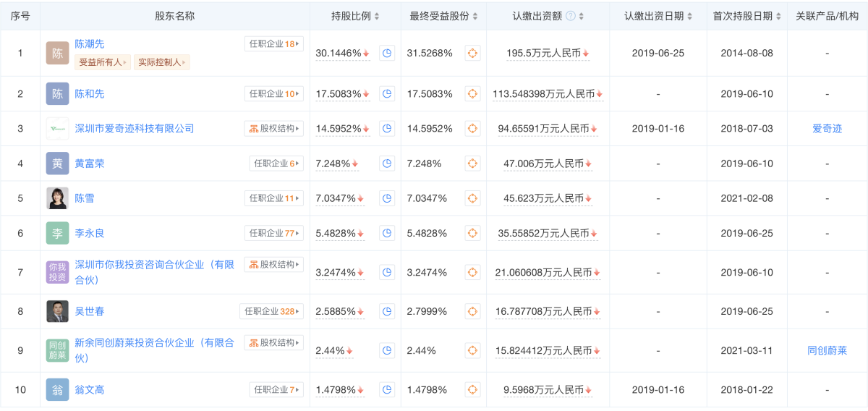Sort by 认缴出资日期 column
868x411 pixels.
[x=689, y=16]
